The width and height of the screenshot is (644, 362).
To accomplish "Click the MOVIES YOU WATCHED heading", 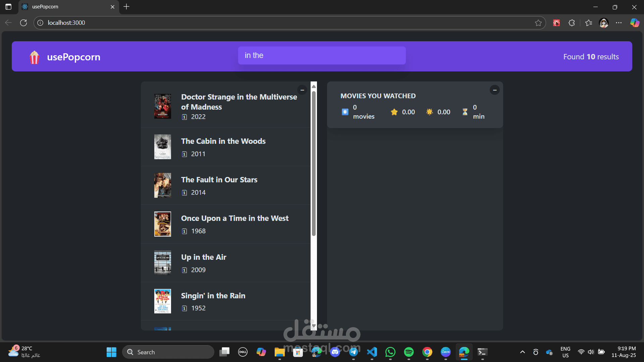I will tap(378, 96).
